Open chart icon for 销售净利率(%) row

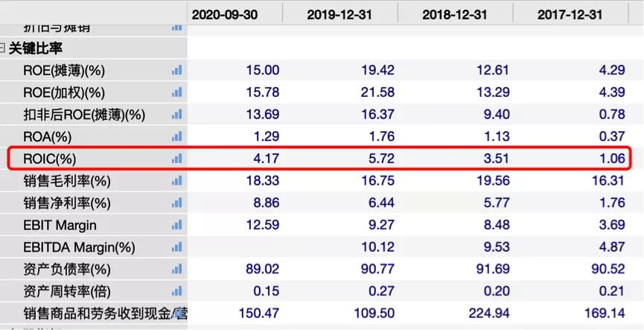coord(176,203)
